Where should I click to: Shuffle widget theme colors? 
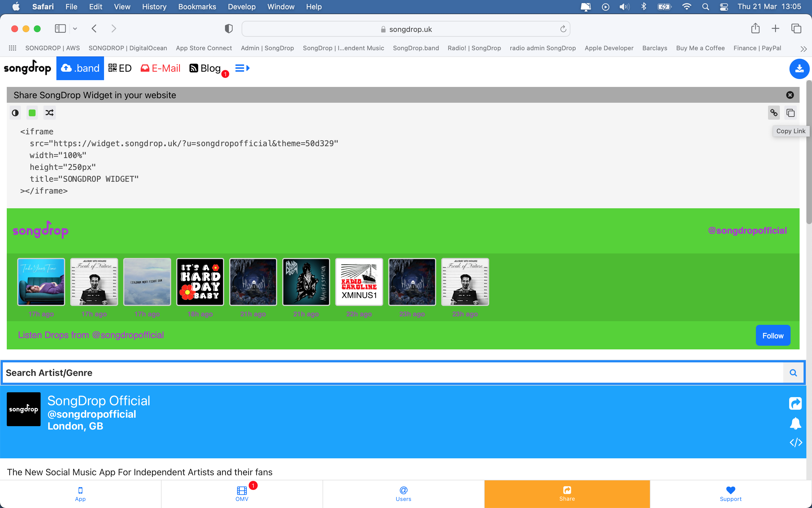50,113
